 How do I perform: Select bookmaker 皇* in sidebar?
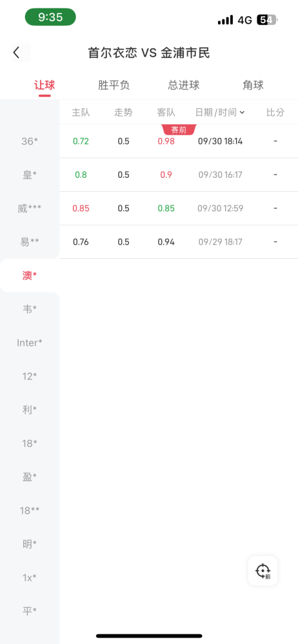point(30,175)
